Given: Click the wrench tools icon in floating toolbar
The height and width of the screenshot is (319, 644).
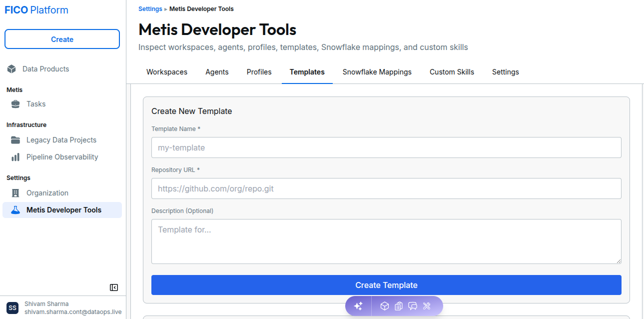Looking at the screenshot, I should pos(427,306).
